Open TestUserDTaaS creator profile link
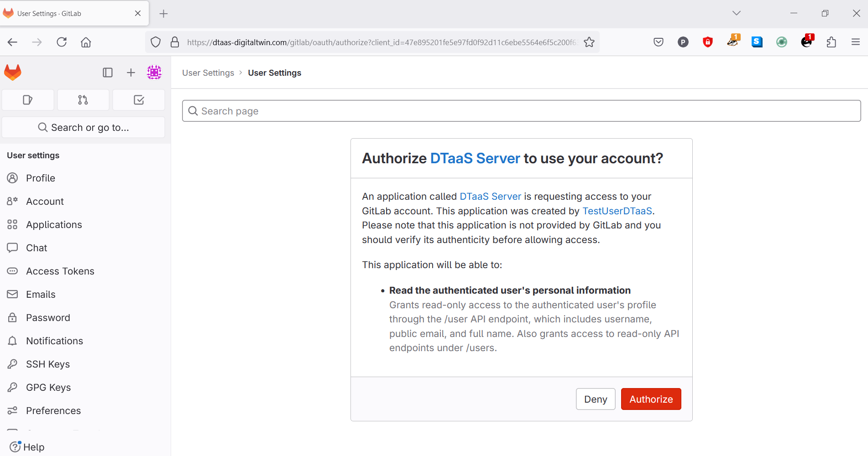 tap(617, 211)
